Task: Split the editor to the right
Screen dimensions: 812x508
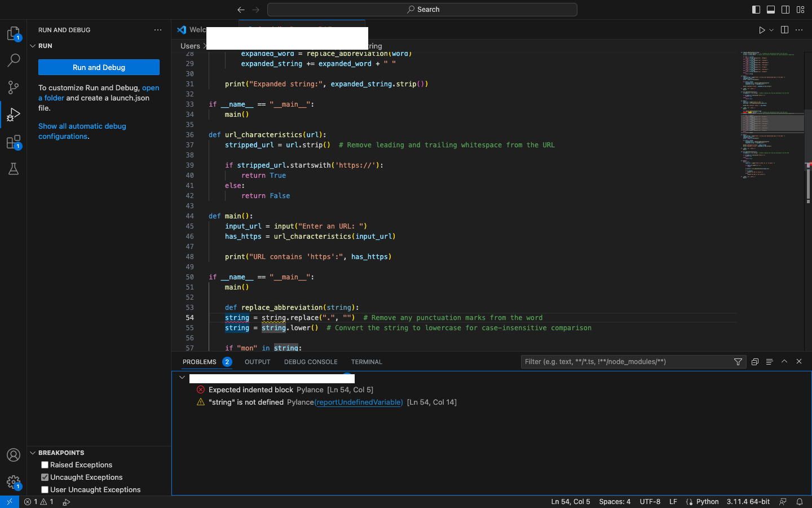Action: pos(784,30)
